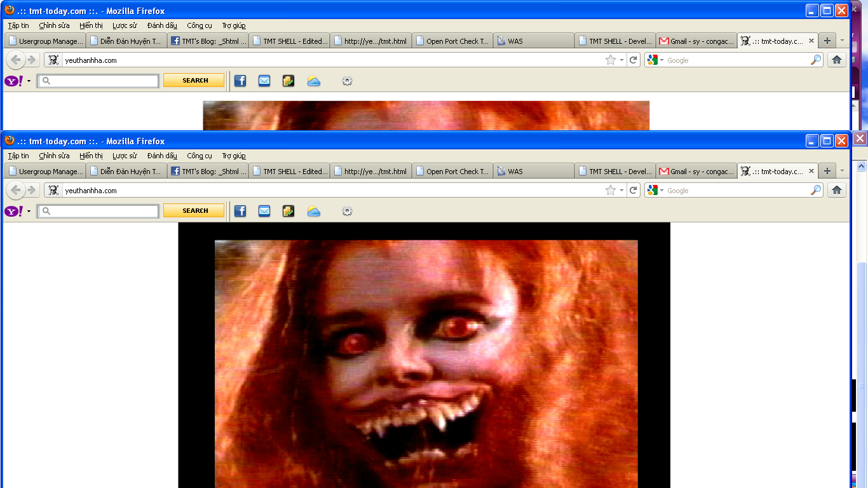Switch to WAS tab in back window
The image size is (868, 488).
tap(534, 41)
